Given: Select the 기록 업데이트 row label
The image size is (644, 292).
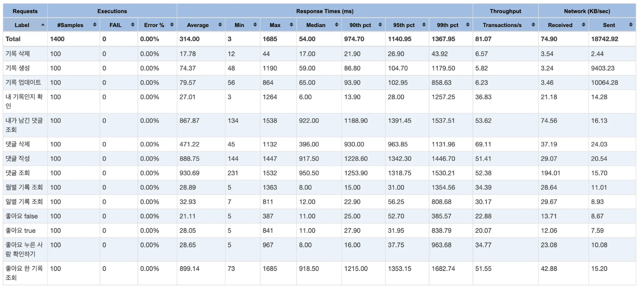Looking at the screenshot, I should pyautogui.click(x=23, y=83).
